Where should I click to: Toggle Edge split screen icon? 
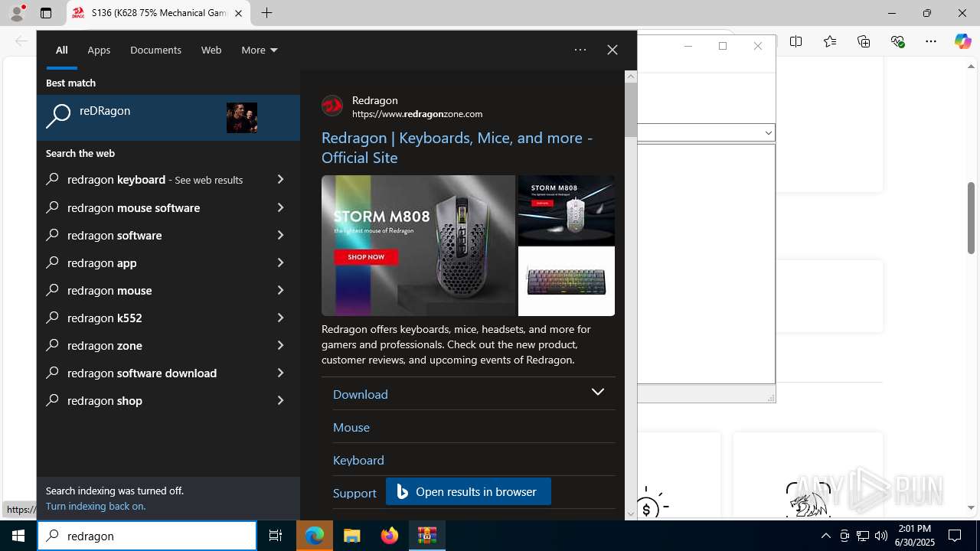tap(796, 41)
